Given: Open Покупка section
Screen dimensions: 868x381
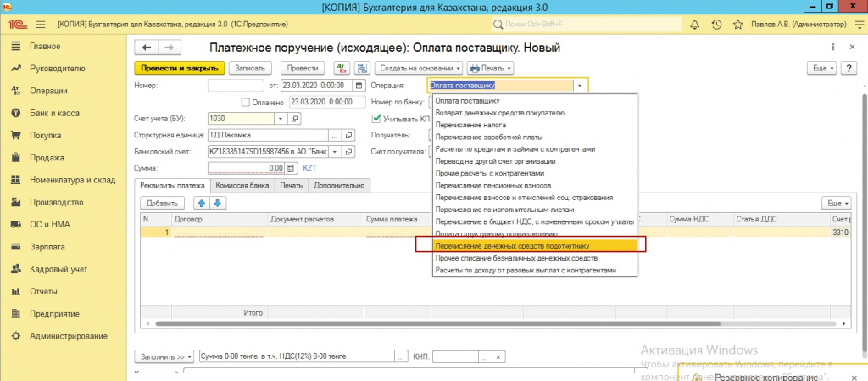Looking at the screenshot, I should click(46, 136).
